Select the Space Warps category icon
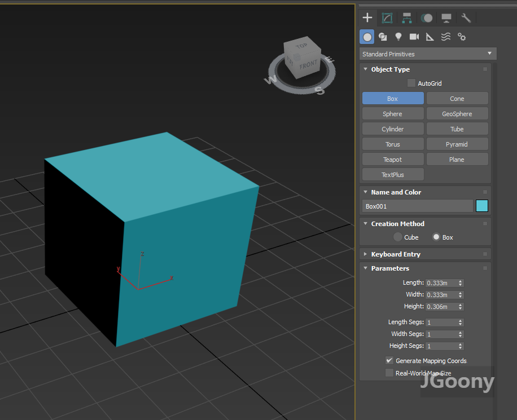This screenshot has height=420, width=517. pyautogui.click(x=446, y=37)
